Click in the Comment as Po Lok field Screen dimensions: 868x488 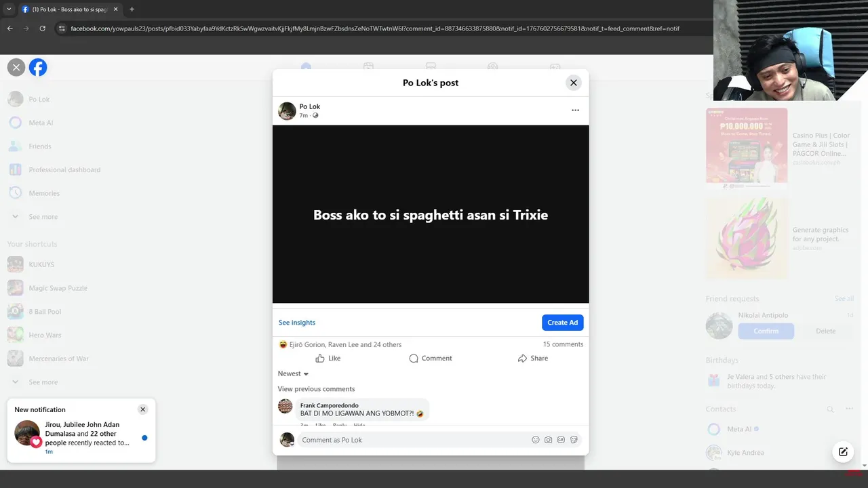click(x=414, y=440)
